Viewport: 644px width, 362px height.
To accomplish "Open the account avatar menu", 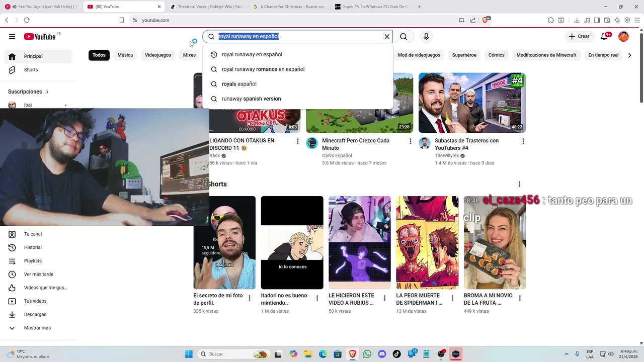I will pos(623,37).
